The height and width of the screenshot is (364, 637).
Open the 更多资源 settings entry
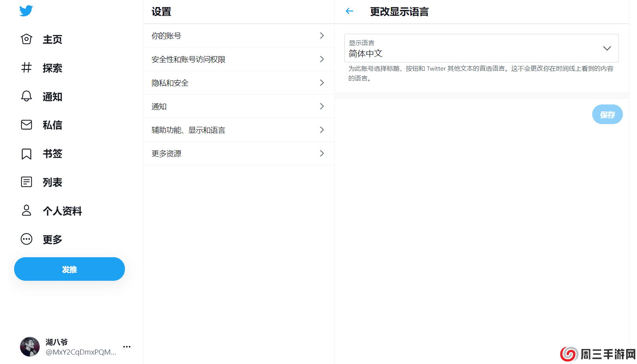point(239,154)
